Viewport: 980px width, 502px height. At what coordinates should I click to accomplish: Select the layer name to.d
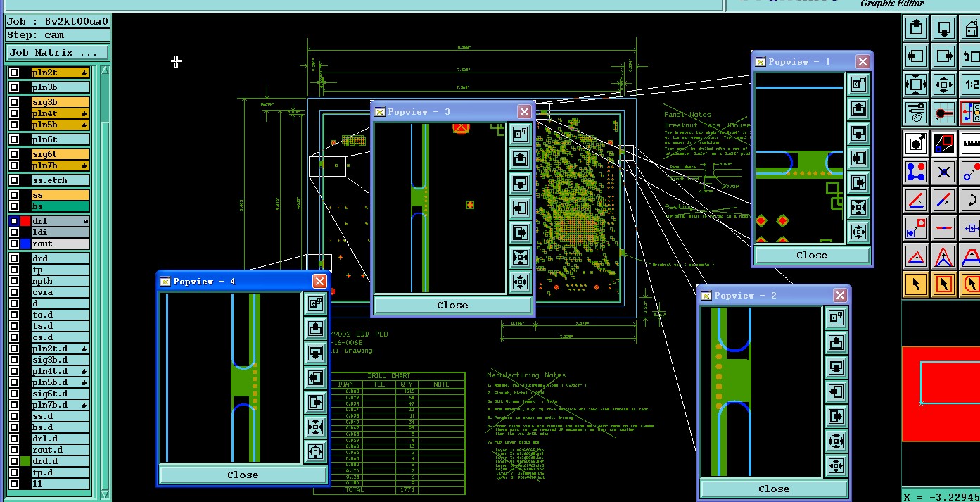pyautogui.click(x=61, y=315)
